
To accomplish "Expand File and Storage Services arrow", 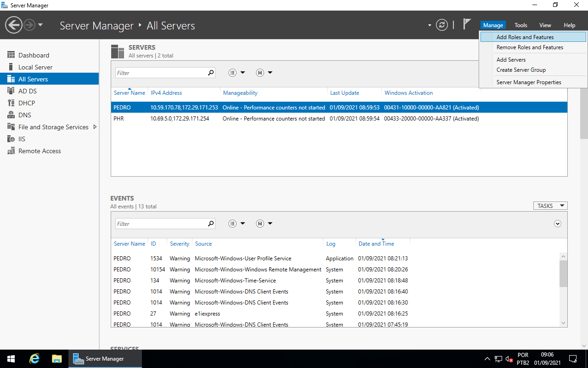I will pyautogui.click(x=95, y=127).
